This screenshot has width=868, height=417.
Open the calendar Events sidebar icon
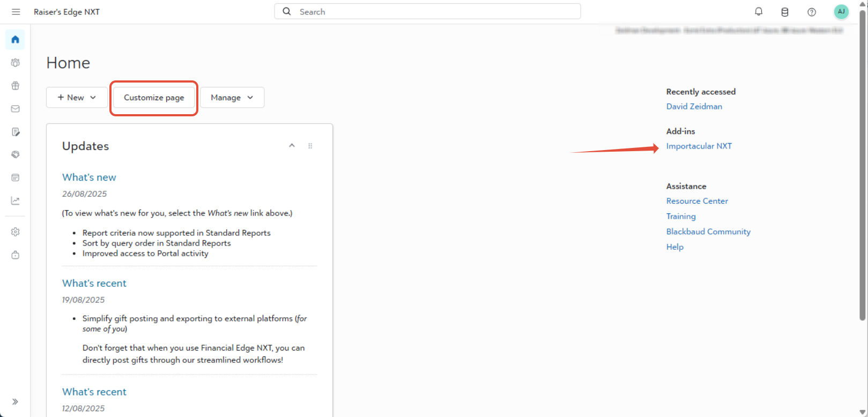tap(15, 177)
